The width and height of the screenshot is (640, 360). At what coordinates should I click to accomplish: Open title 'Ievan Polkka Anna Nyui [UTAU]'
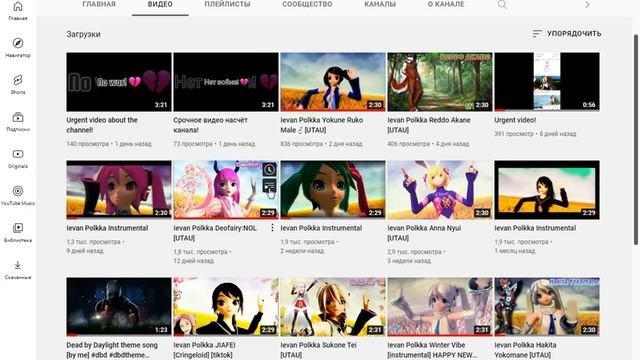click(424, 233)
